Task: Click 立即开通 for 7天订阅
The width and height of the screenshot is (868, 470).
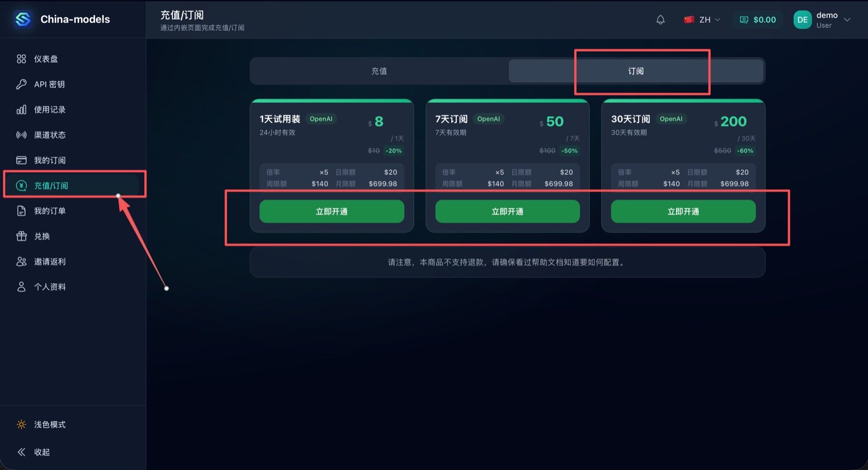Action: 507,212
